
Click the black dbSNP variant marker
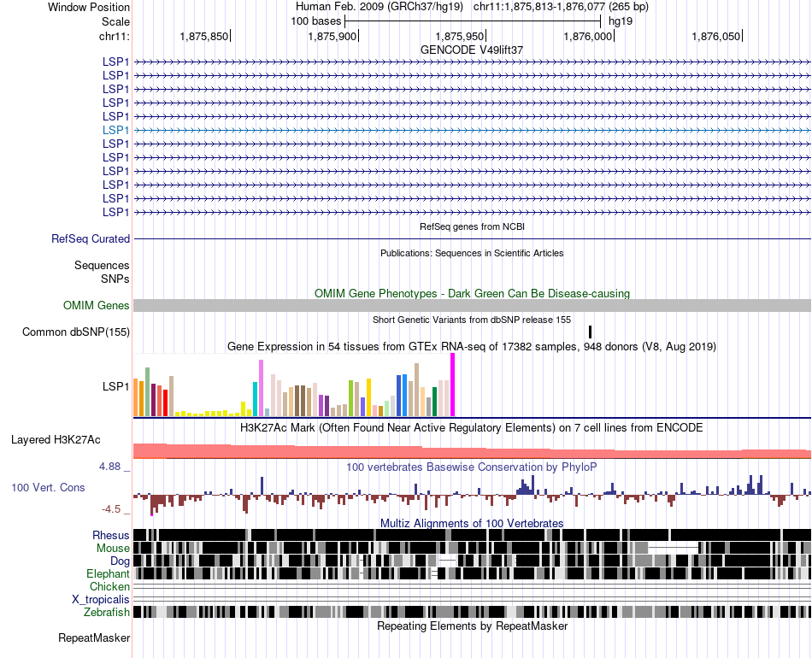tap(590, 332)
